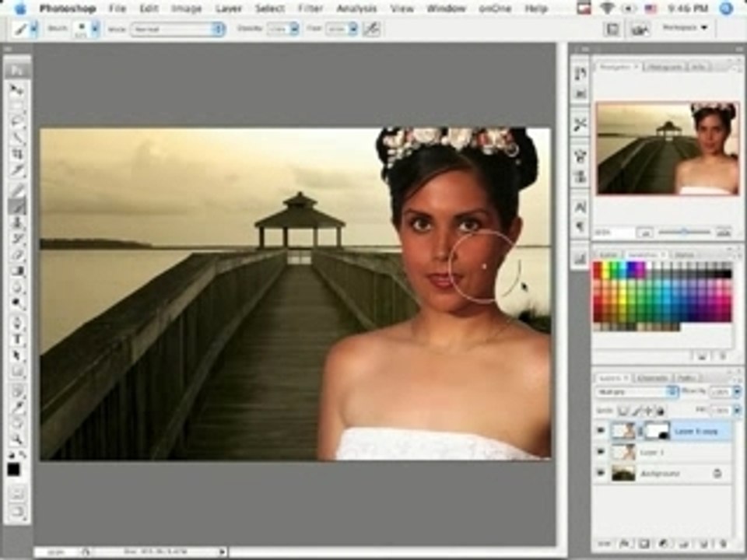Toggle airbrush icon in options bar
This screenshot has width=747, height=560.
(372, 29)
